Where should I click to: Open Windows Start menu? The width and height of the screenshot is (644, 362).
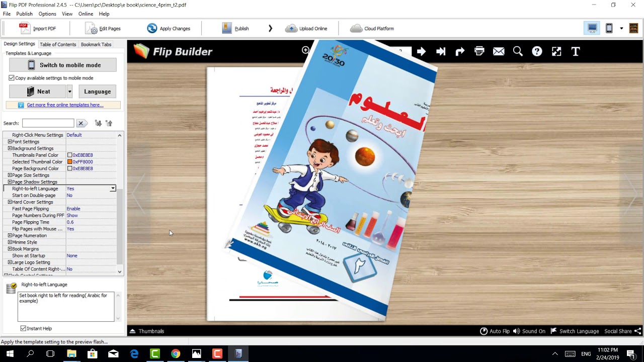pos(10,354)
